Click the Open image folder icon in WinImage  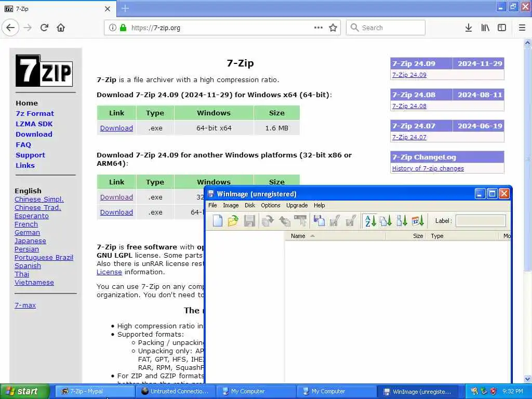click(x=233, y=221)
